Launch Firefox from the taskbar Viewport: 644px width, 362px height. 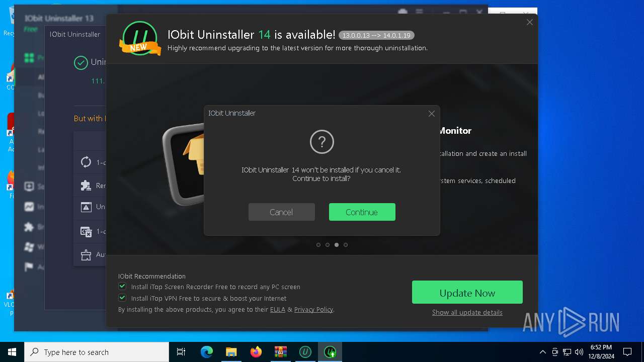256,352
